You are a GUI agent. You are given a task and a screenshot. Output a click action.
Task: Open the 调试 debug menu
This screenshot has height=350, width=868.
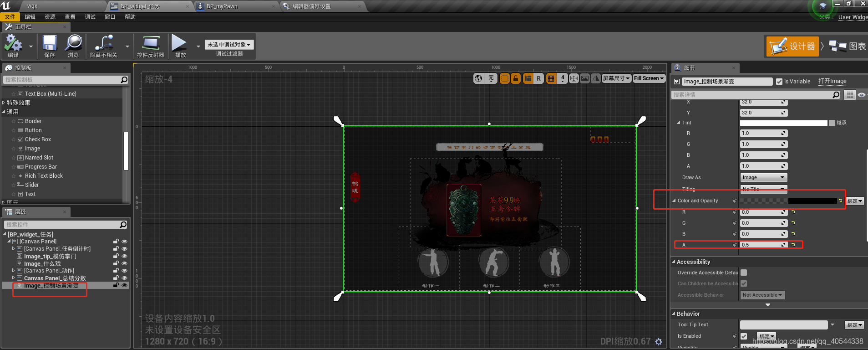click(x=90, y=17)
